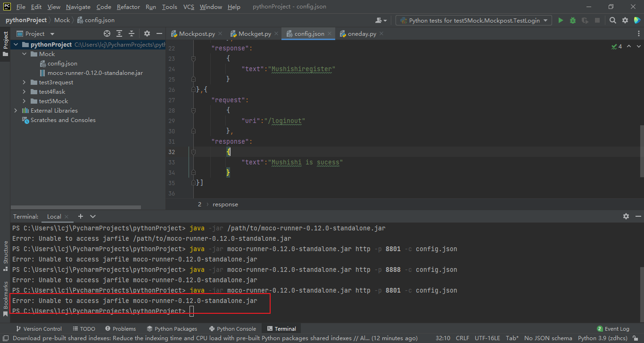The height and width of the screenshot is (343, 644).
Task: Debug the configuration with the bug icon
Action: coord(573,20)
